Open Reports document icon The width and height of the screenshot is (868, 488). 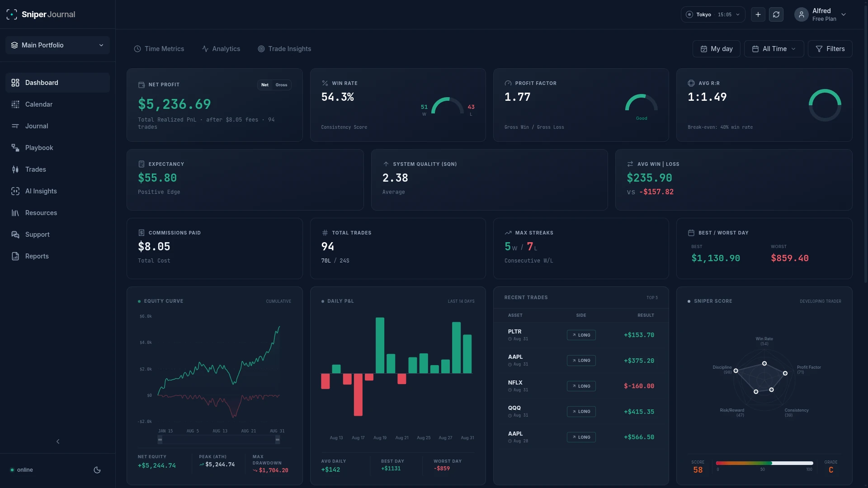(15, 256)
